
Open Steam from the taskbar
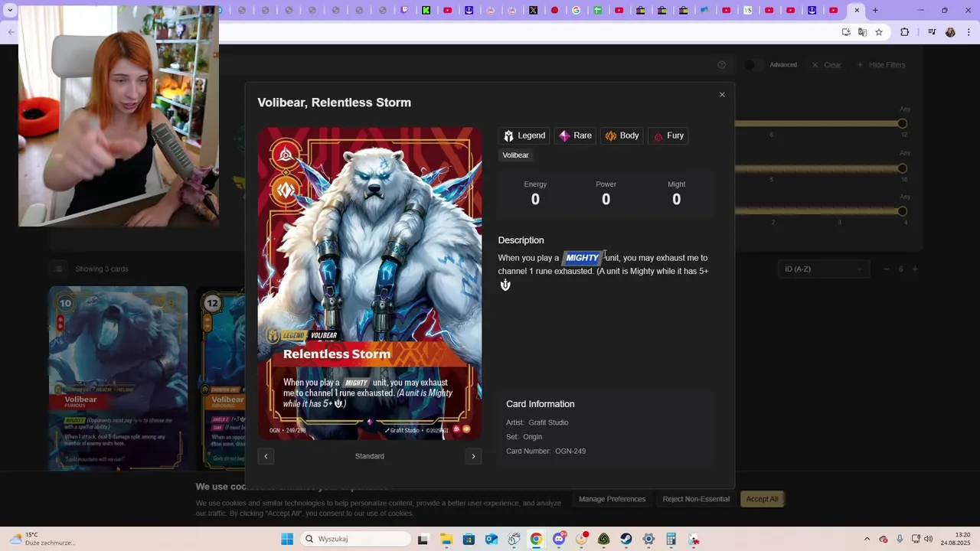click(626, 540)
